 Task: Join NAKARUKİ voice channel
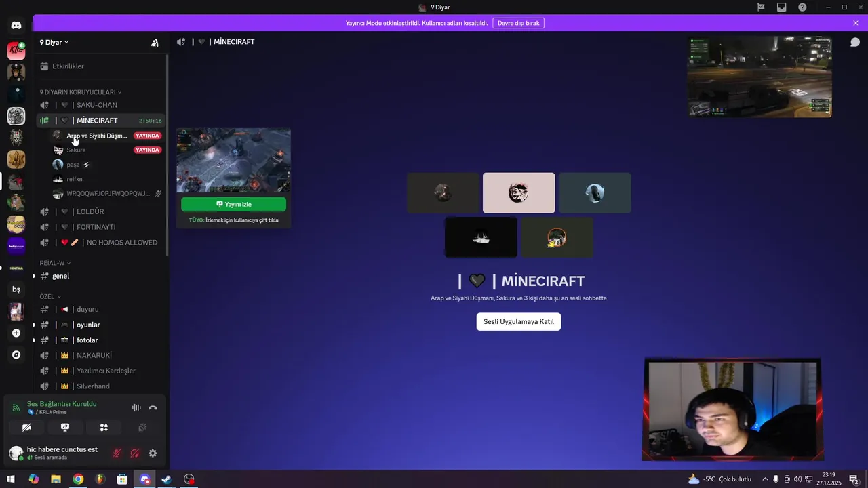[x=101, y=355]
